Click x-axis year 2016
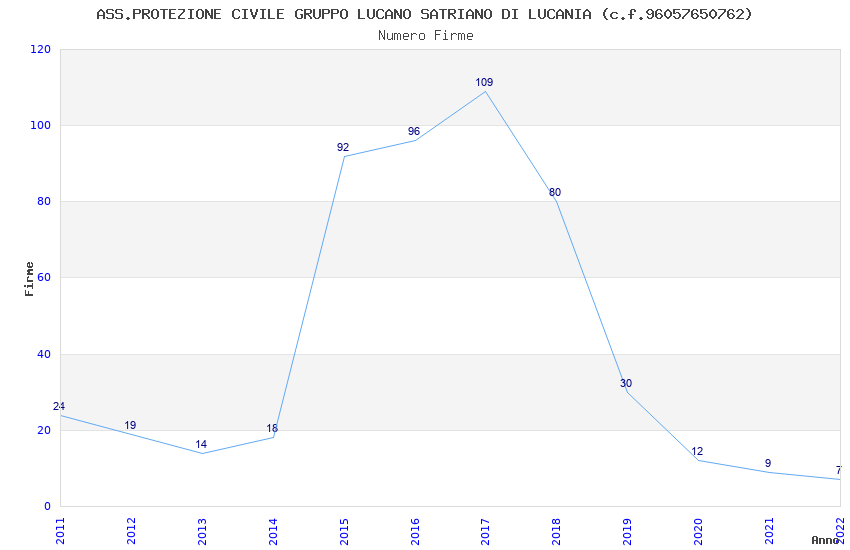 tap(415, 531)
